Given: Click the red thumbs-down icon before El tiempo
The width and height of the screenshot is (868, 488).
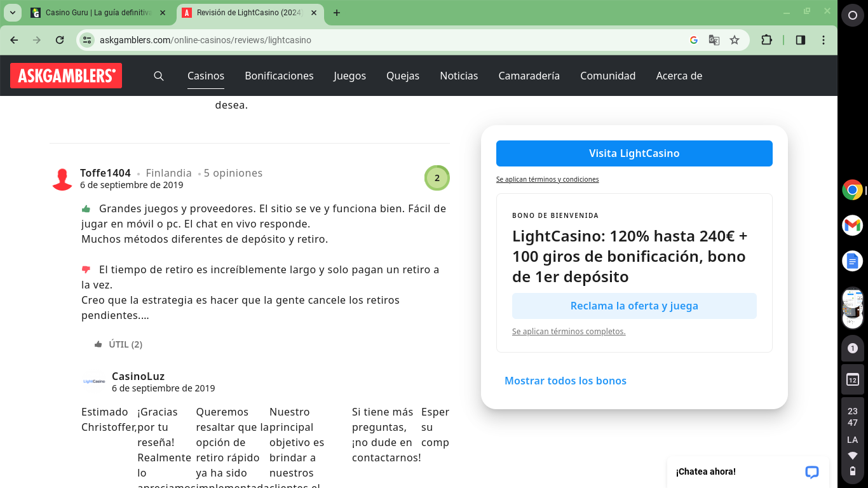Looking at the screenshot, I should pos(86,269).
